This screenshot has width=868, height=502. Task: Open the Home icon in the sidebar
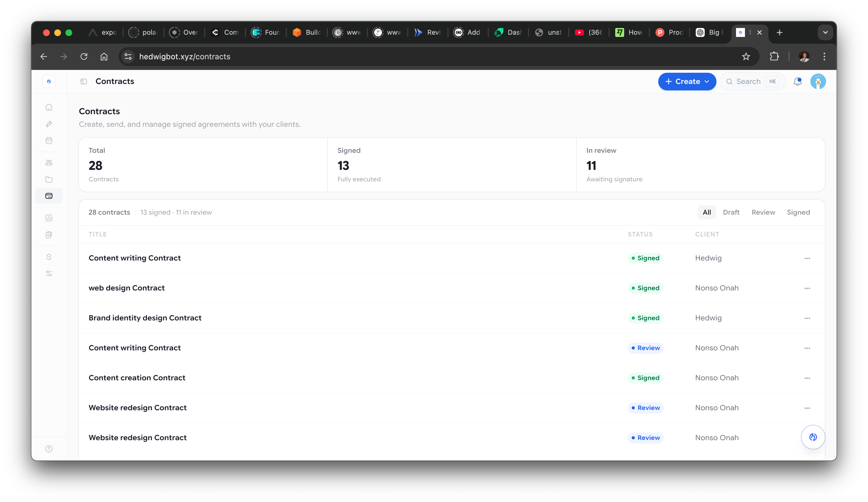tap(49, 107)
